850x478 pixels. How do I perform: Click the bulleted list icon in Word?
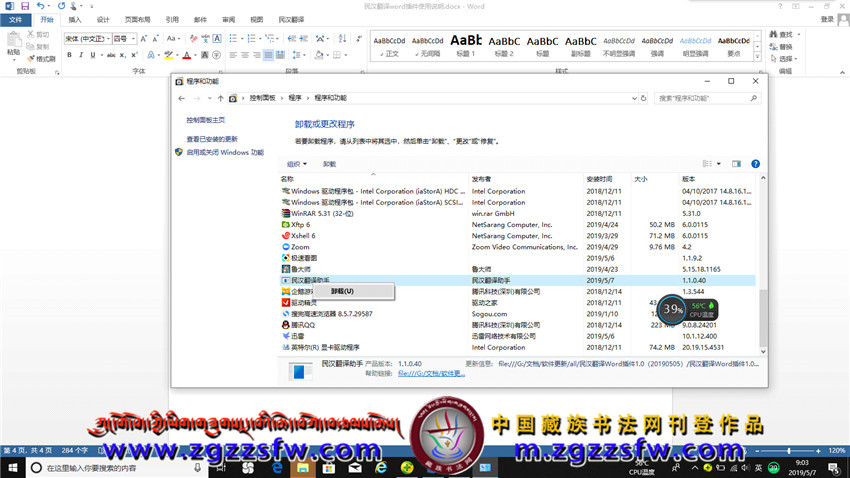tap(233, 38)
